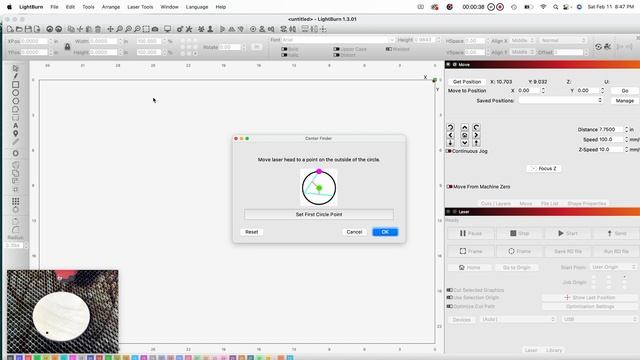Toggle Optimize Cut Path switch
The width and height of the screenshot is (640, 360).
tap(449, 306)
